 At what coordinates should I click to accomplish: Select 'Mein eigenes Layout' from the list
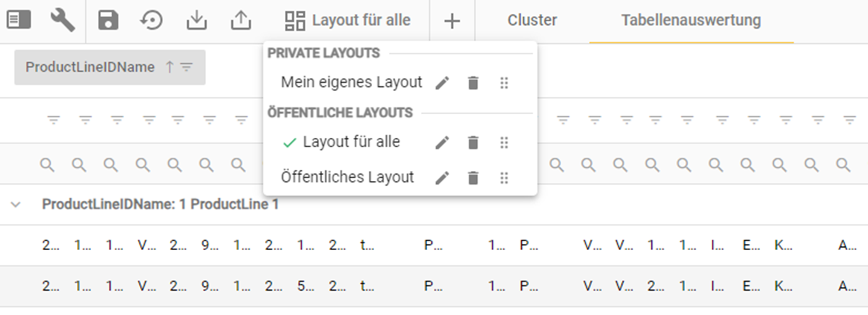point(352,82)
